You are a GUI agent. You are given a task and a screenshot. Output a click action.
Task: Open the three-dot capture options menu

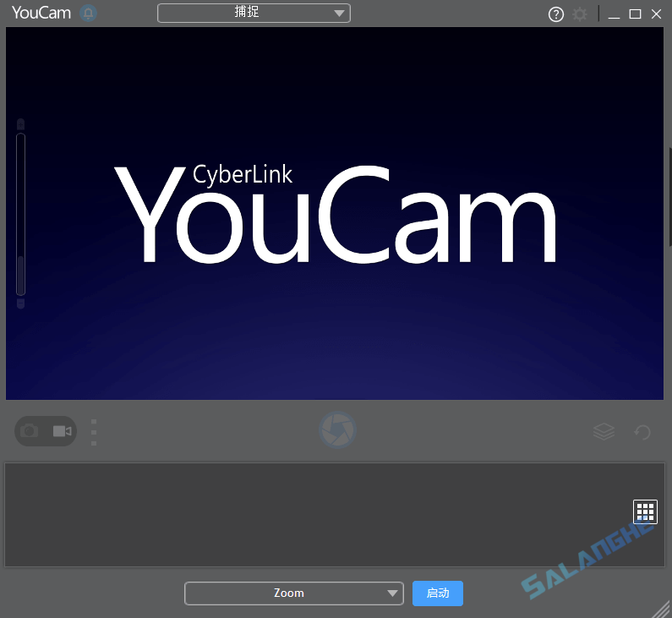point(94,432)
